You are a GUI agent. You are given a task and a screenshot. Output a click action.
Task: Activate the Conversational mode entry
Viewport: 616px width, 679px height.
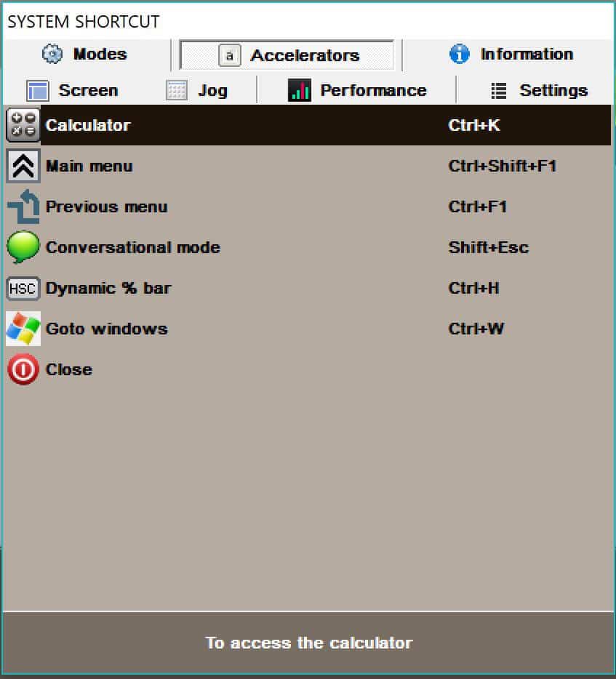pos(308,247)
